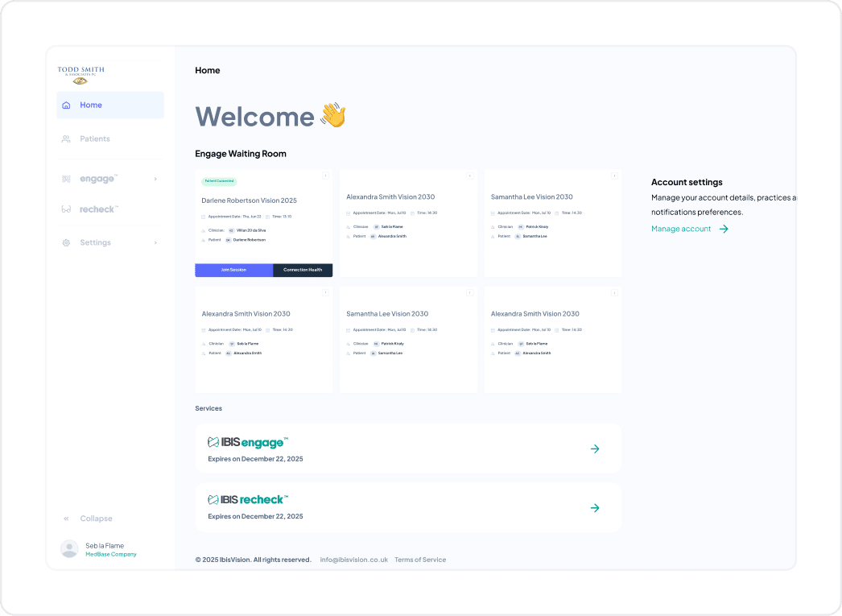Screen dimensions: 842x616
Task: Click the IBIS recheck service logo
Action: [248, 499]
